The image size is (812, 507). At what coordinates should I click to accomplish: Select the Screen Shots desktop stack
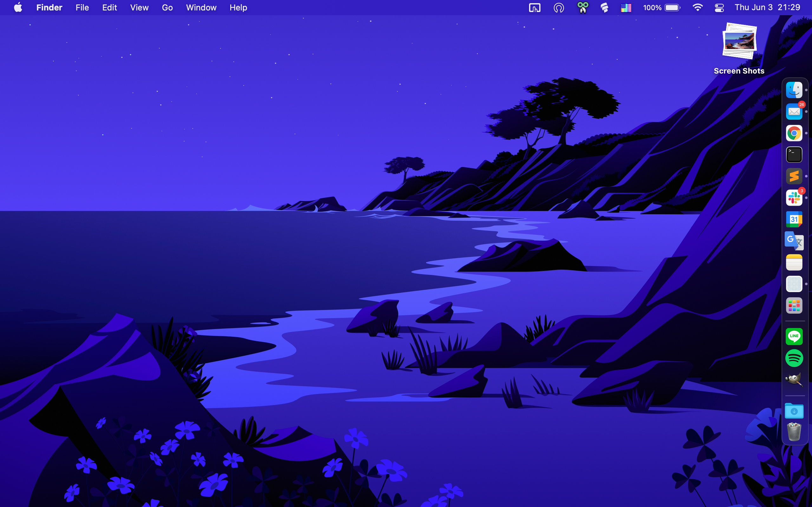click(x=739, y=42)
